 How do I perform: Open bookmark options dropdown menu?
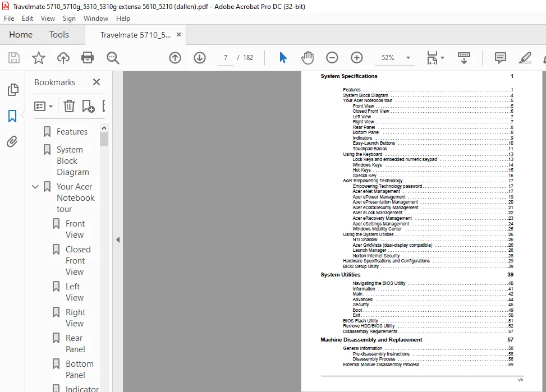tap(43, 106)
